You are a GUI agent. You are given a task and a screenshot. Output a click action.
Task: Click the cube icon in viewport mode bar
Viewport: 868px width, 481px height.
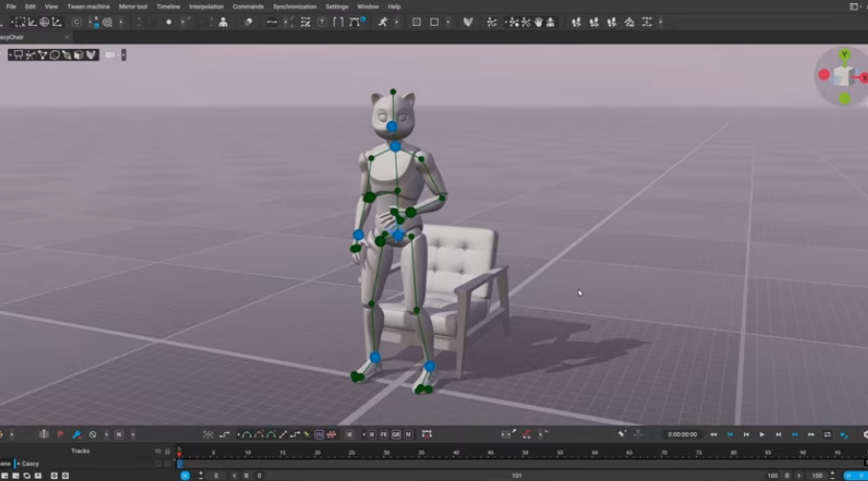(79, 55)
